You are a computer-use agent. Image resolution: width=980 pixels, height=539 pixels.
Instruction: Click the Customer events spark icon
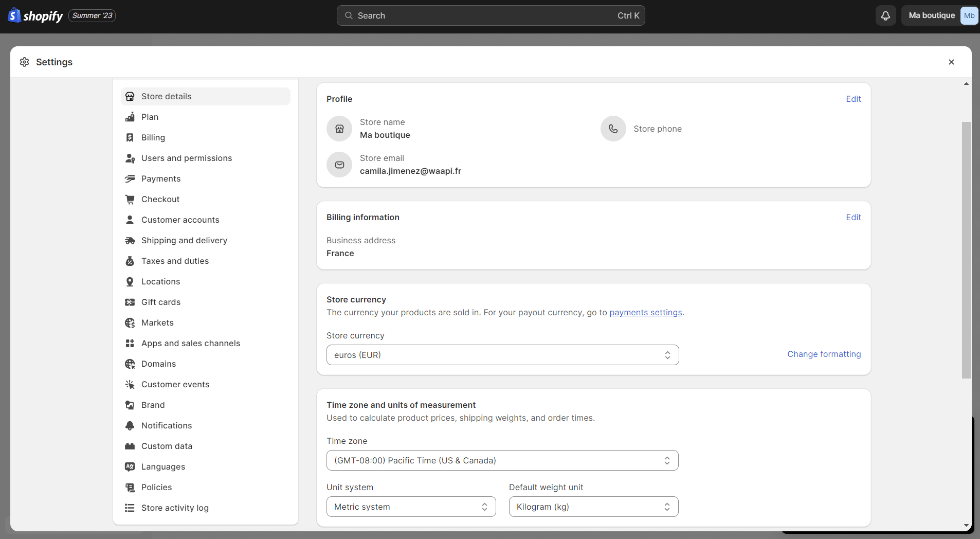tap(130, 384)
